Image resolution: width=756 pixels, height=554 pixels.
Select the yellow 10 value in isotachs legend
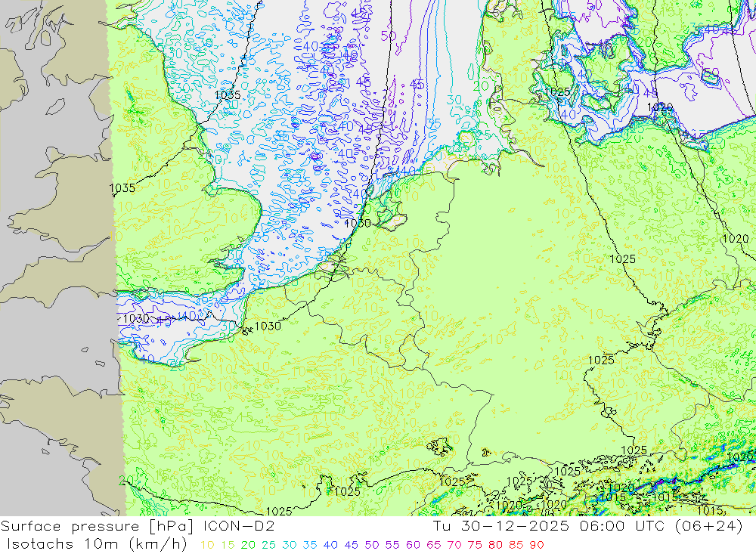(207, 546)
